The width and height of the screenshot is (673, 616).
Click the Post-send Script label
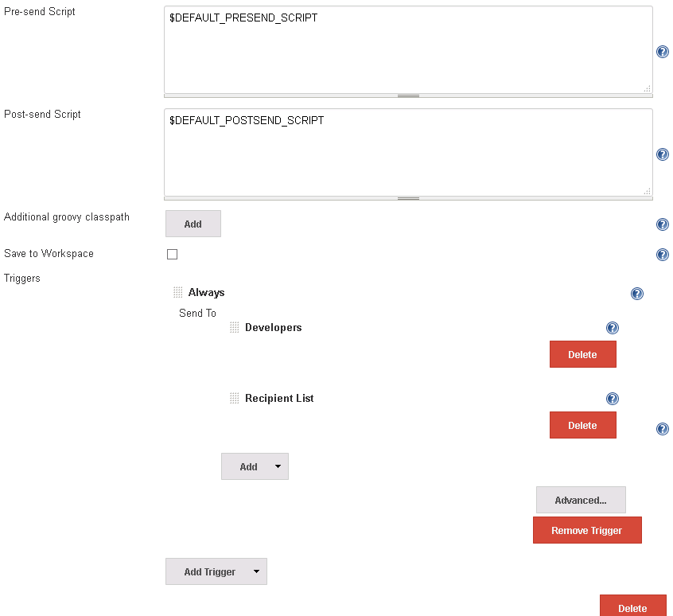pyautogui.click(x=42, y=114)
